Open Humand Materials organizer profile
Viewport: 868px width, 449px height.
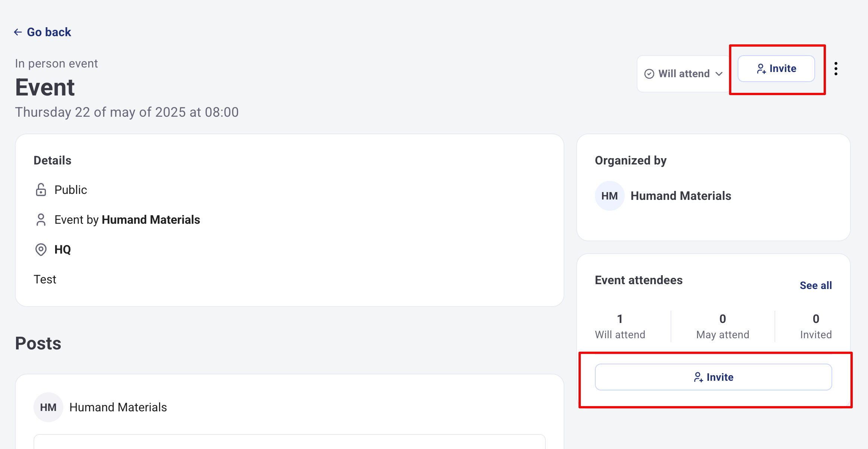pos(681,196)
